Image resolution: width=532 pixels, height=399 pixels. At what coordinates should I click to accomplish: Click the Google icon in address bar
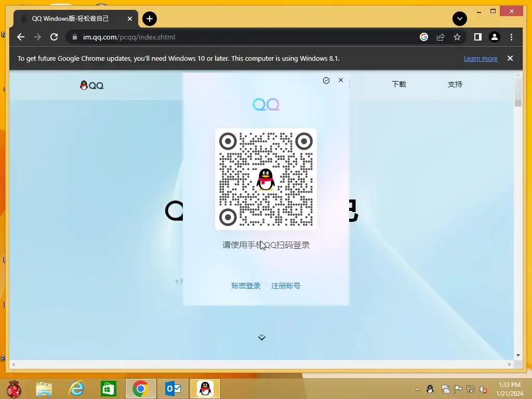click(424, 37)
